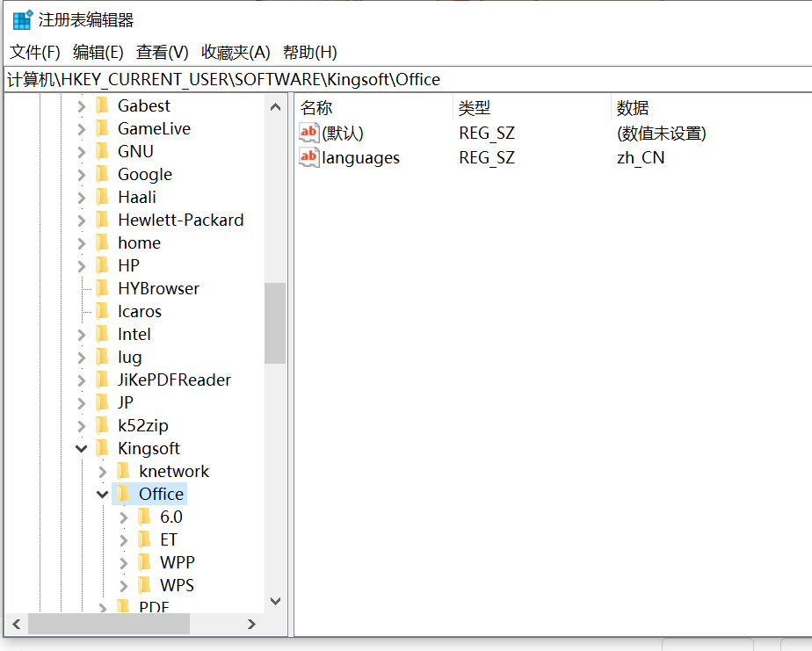Image resolution: width=812 pixels, height=651 pixels.
Task: Open the 帮助(H) menu
Action: coord(310,53)
